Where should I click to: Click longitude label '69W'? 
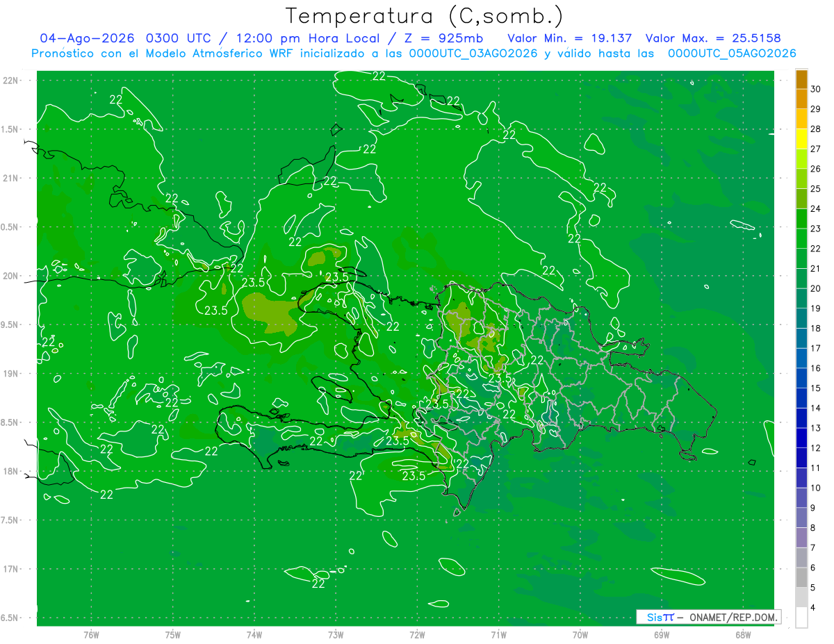pos(662,635)
